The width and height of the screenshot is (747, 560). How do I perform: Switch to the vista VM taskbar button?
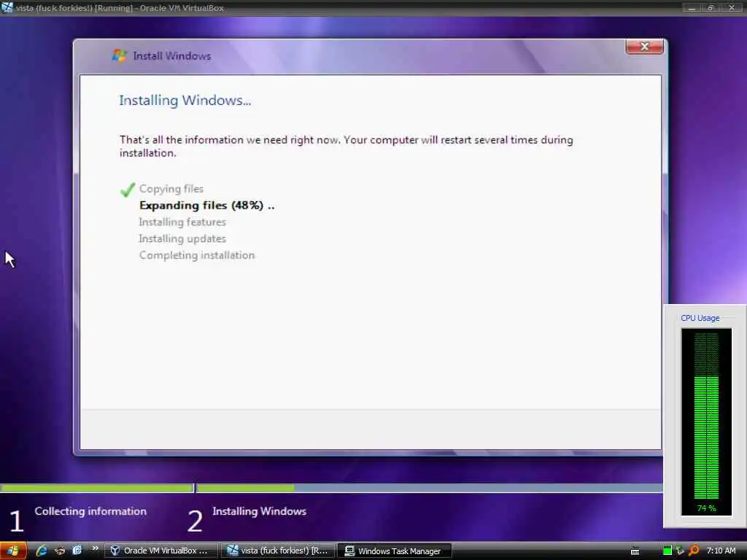[x=279, y=551]
